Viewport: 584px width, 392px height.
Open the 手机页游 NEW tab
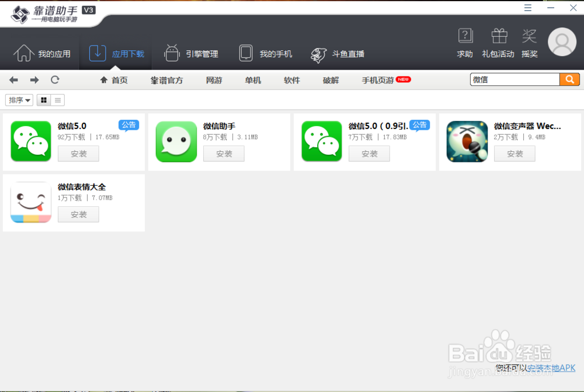(386, 80)
